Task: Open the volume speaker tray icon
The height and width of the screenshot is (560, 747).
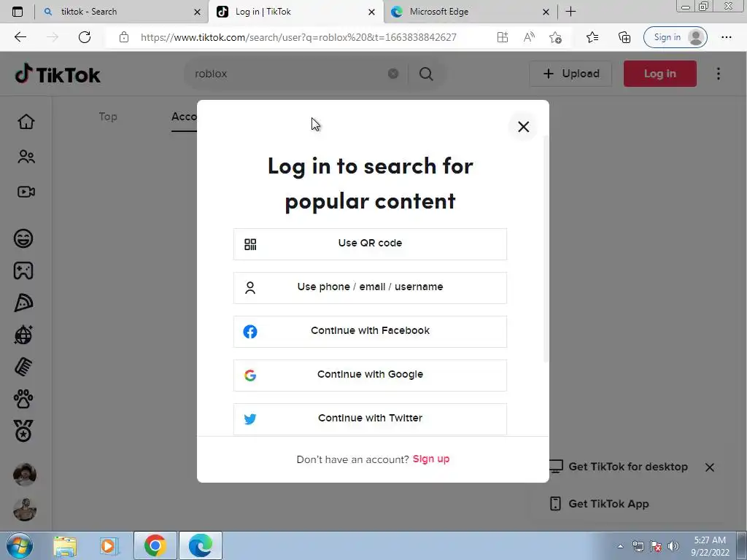Action: coord(673,546)
